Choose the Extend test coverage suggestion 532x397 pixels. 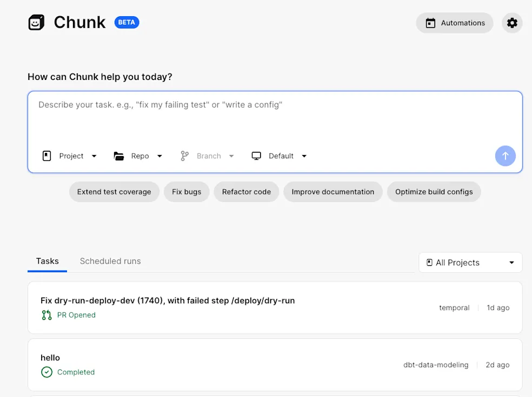click(x=114, y=192)
